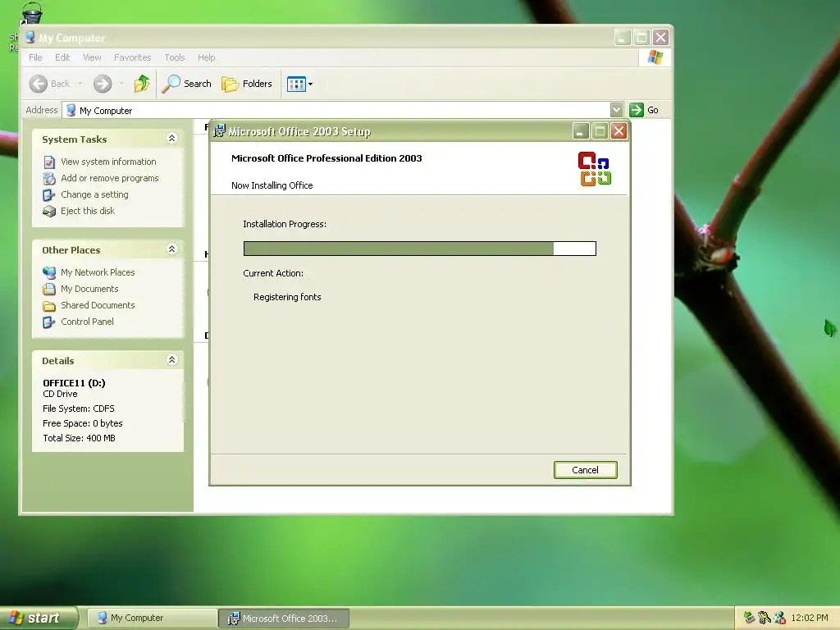Go up one folder level
This screenshot has width=840, height=630.
(142, 84)
